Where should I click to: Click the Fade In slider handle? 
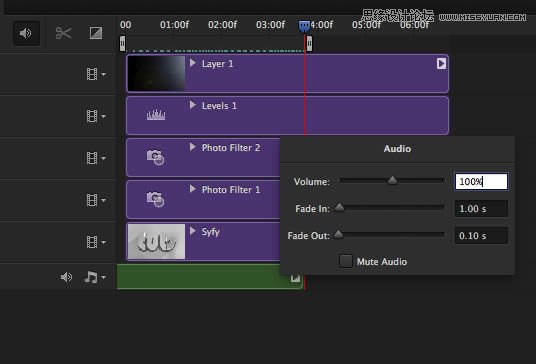[x=339, y=207]
